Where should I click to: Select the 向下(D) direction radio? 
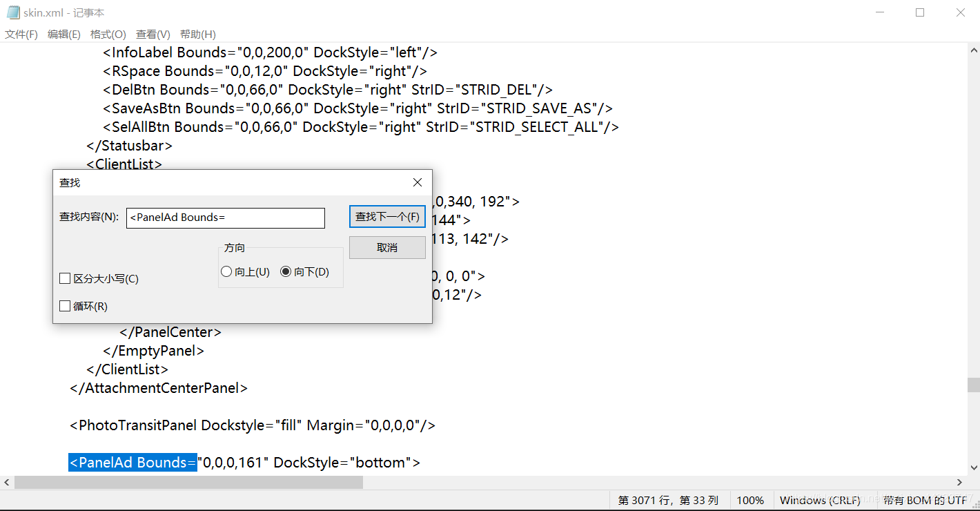[x=304, y=272]
